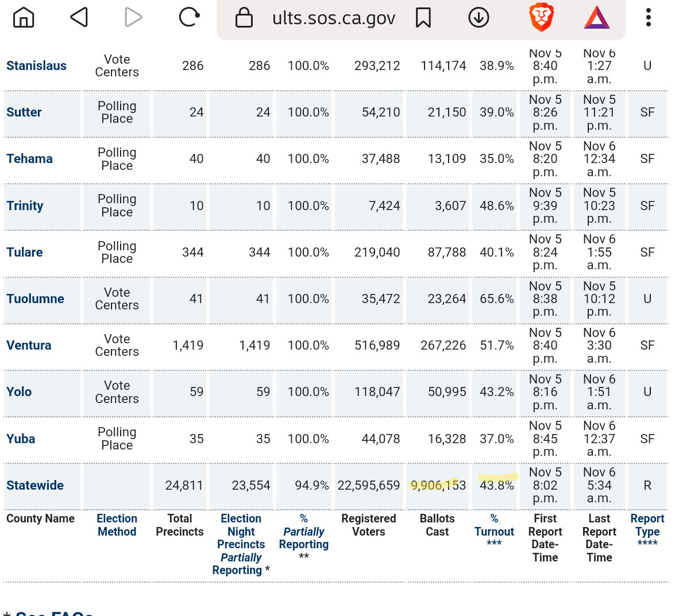Select Ventura ballots cast 267,226

click(x=443, y=345)
